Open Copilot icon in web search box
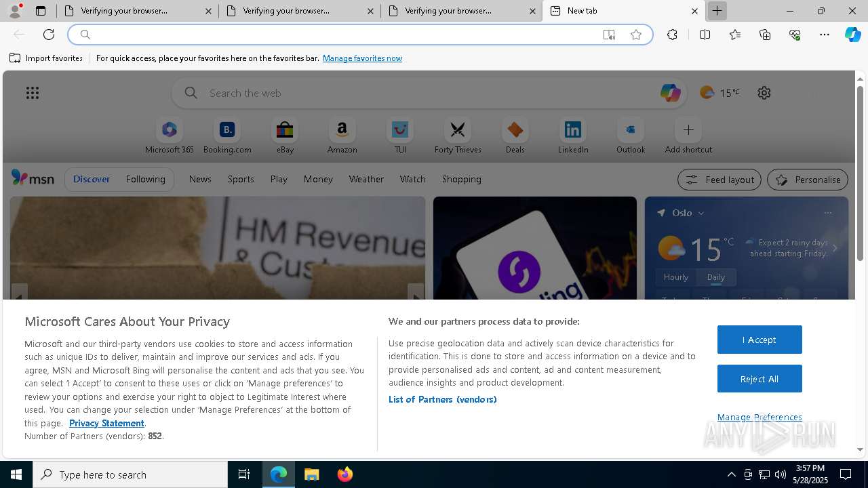This screenshot has height=488, width=868. coord(670,93)
